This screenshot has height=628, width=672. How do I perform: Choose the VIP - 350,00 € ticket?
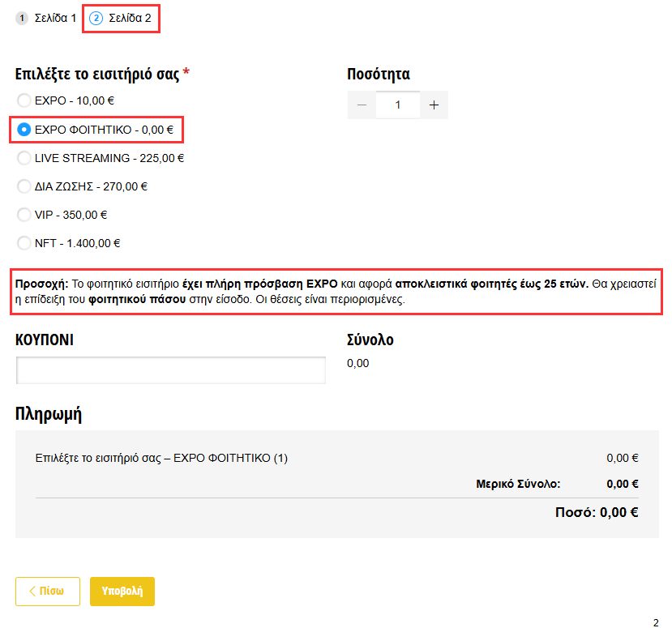pyautogui.click(x=24, y=215)
